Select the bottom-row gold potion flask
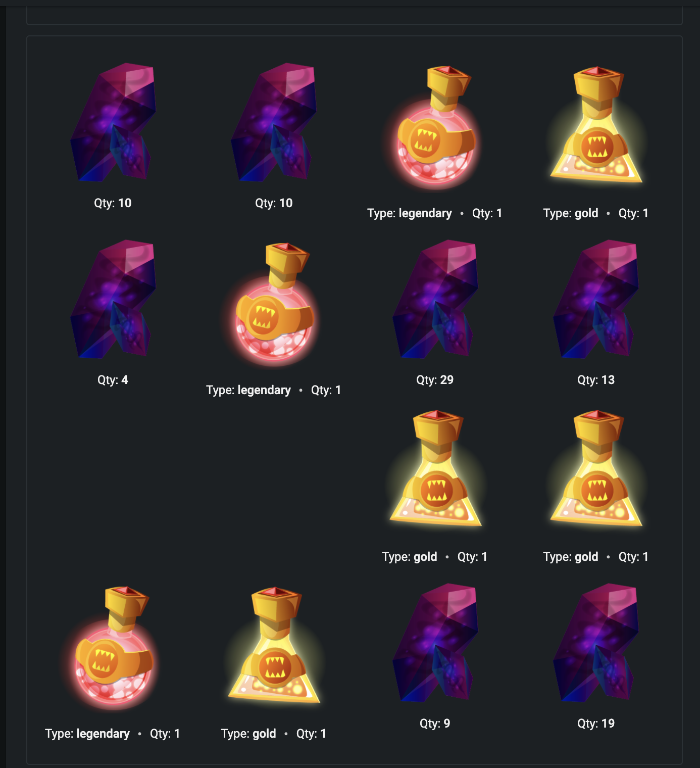Screen dimensions: 700x768 274,645
